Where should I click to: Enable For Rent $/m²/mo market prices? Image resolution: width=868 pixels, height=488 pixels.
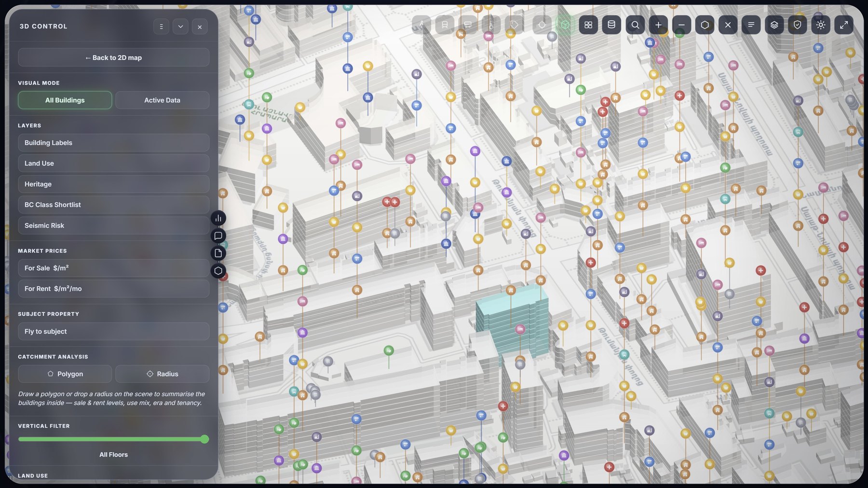114,289
